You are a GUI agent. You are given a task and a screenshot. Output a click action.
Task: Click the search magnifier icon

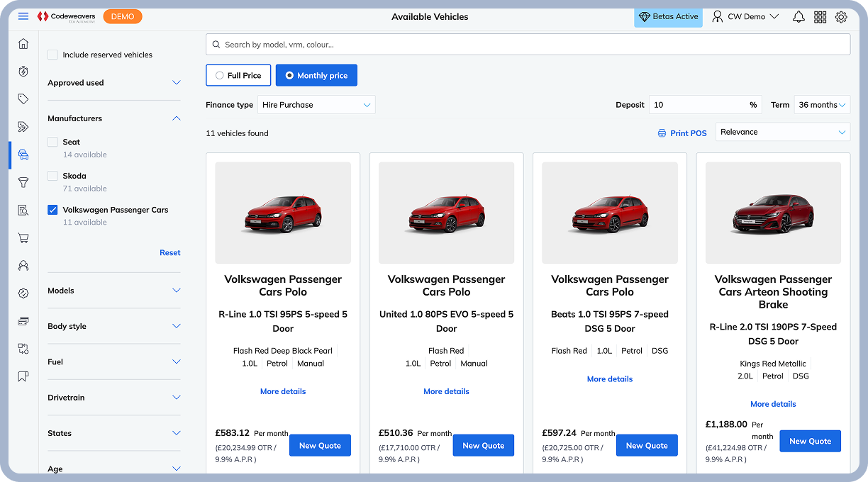[216, 45]
